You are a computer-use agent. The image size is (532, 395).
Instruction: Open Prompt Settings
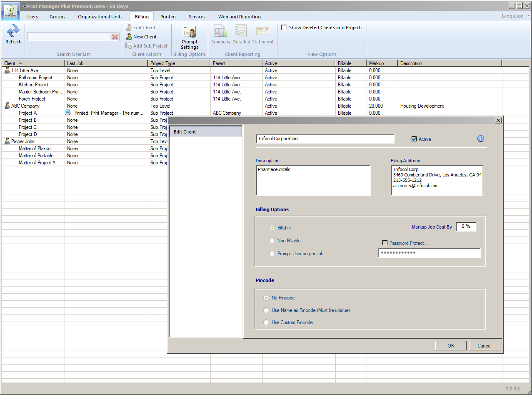[x=190, y=38]
